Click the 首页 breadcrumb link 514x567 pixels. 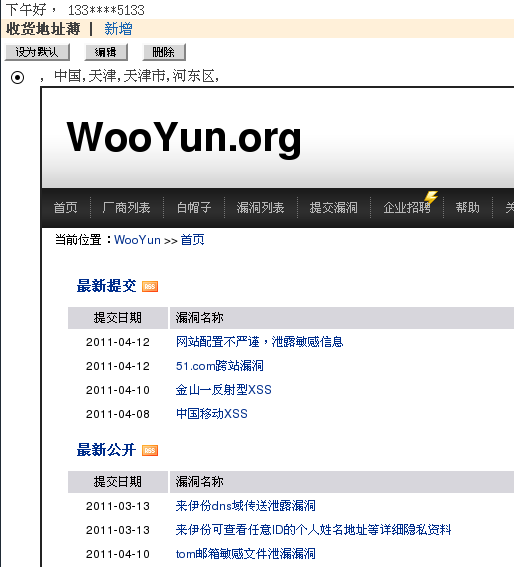[x=192, y=240]
